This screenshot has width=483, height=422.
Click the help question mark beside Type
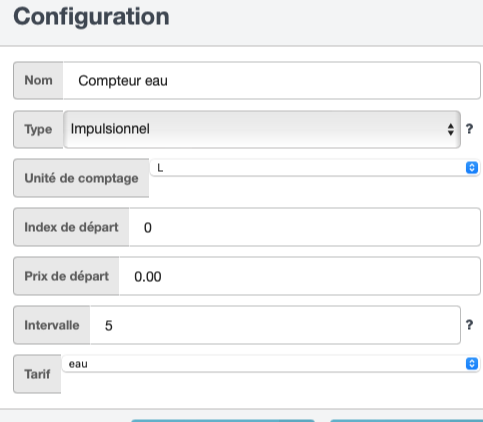tap(469, 129)
